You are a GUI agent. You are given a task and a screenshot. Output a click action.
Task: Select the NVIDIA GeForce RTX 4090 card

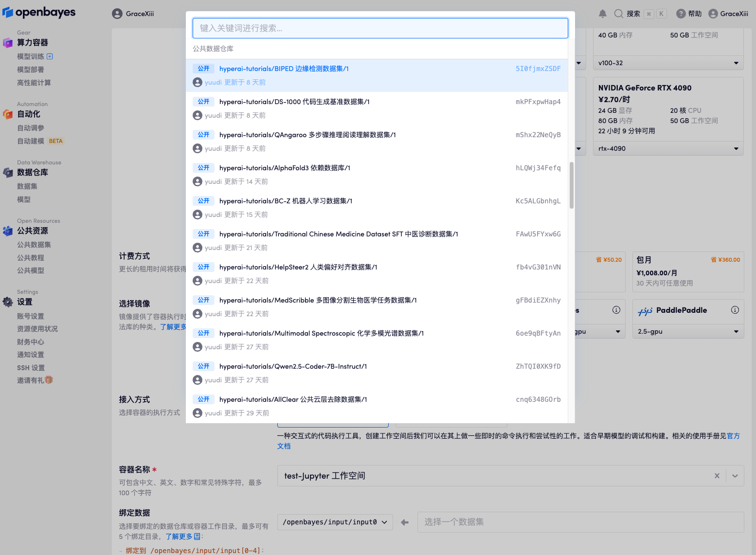pyautogui.click(x=667, y=109)
